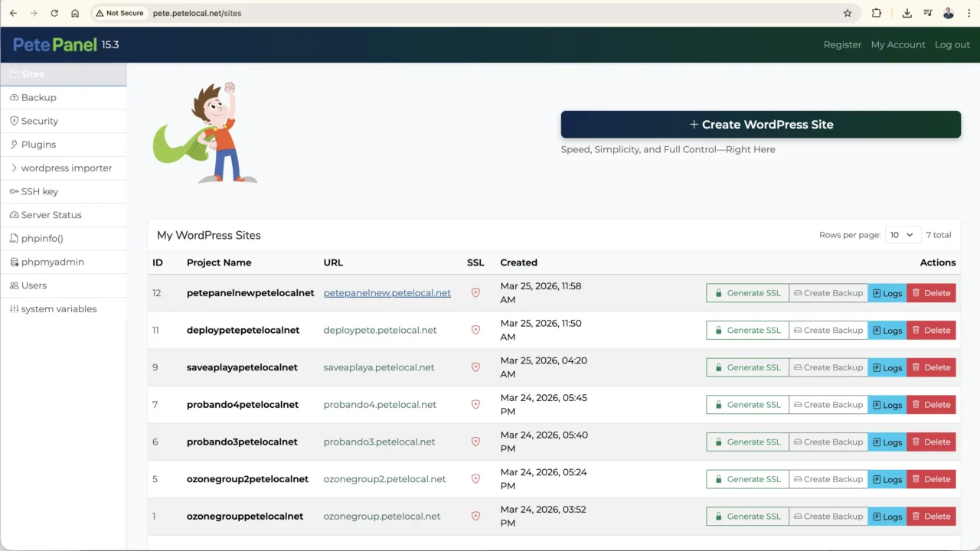The width and height of the screenshot is (980, 551).
Task: Click the SSL shield icon for petepanelnew.petelocal.net
Action: click(x=475, y=293)
